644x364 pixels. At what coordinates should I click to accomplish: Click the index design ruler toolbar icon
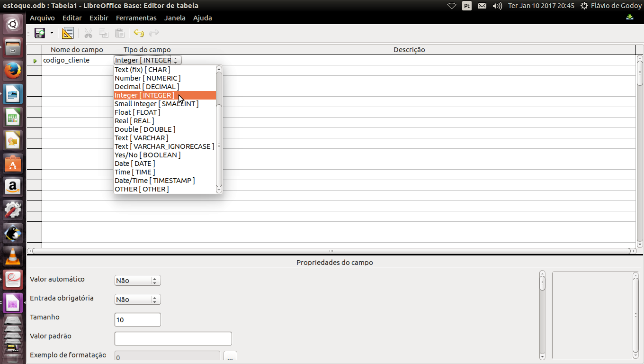pos(67,33)
